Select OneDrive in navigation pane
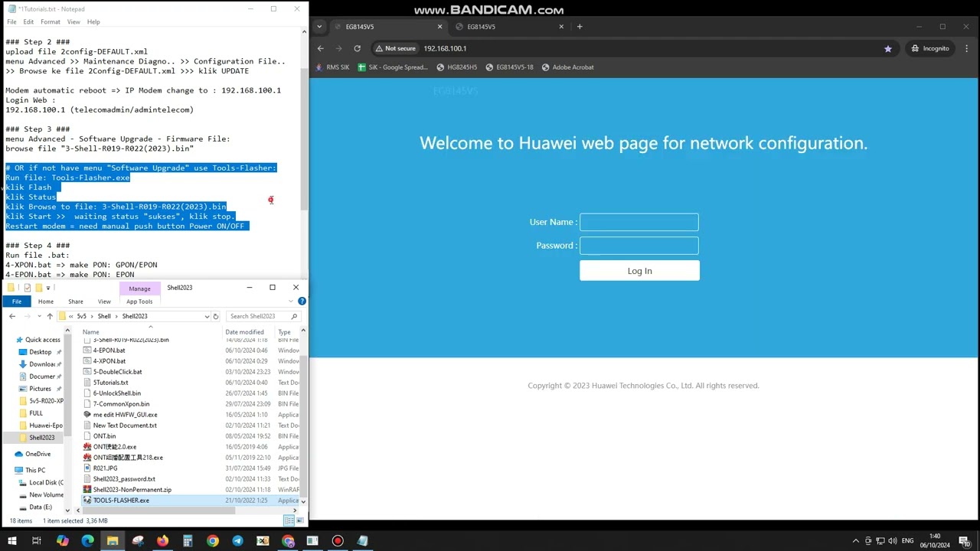The height and width of the screenshot is (551, 980). [x=38, y=454]
